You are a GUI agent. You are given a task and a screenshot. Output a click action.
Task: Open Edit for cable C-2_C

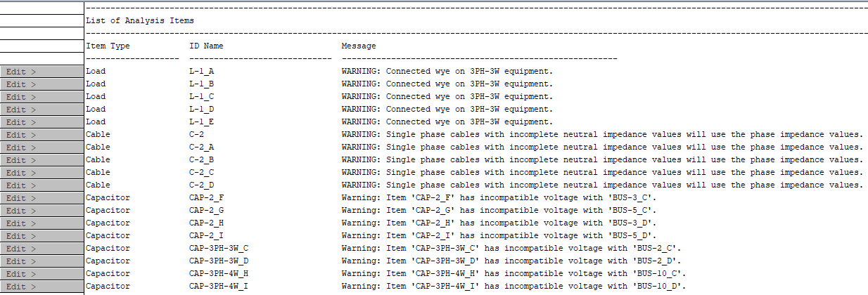pyautogui.click(x=42, y=173)
